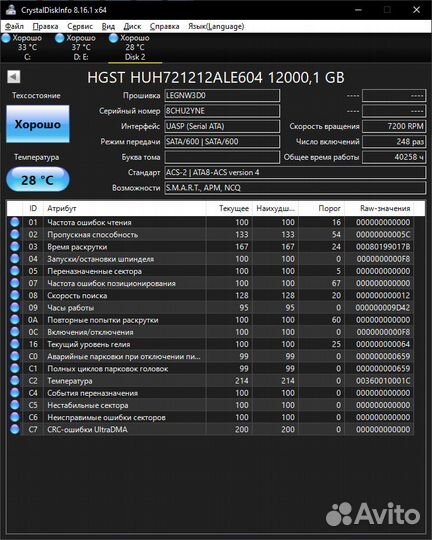Click status orb for Нестабильные сектора row
The width and height of the screenshot is (432, 540).
[15, 405]
